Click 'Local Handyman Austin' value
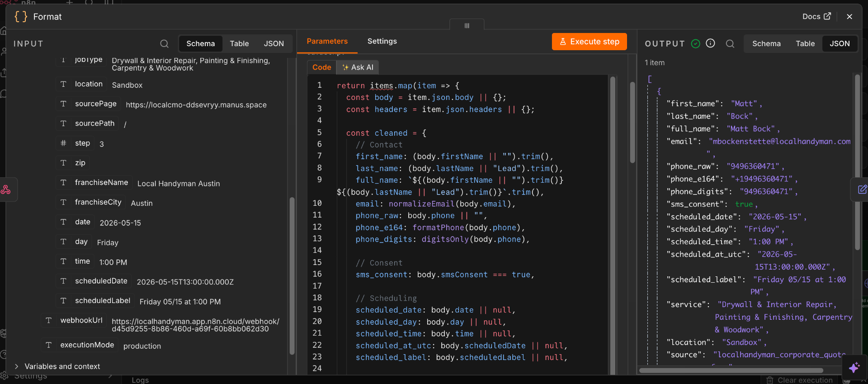This screenshot has height=384, width=868. coord(179,184)
